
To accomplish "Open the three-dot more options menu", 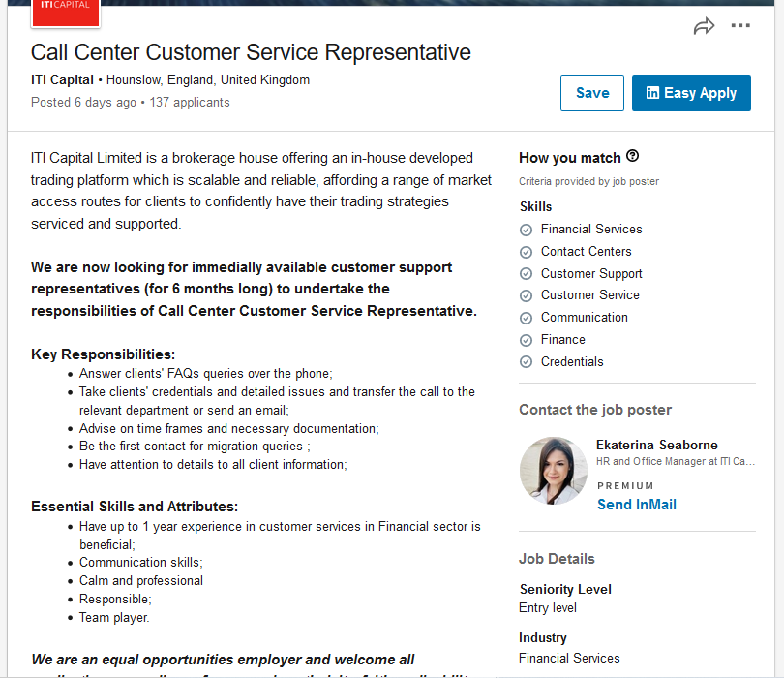I will tap(740, 25).
